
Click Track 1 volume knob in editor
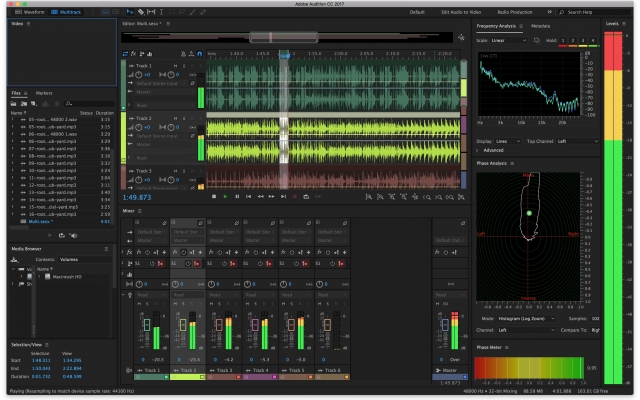point(139,75)
